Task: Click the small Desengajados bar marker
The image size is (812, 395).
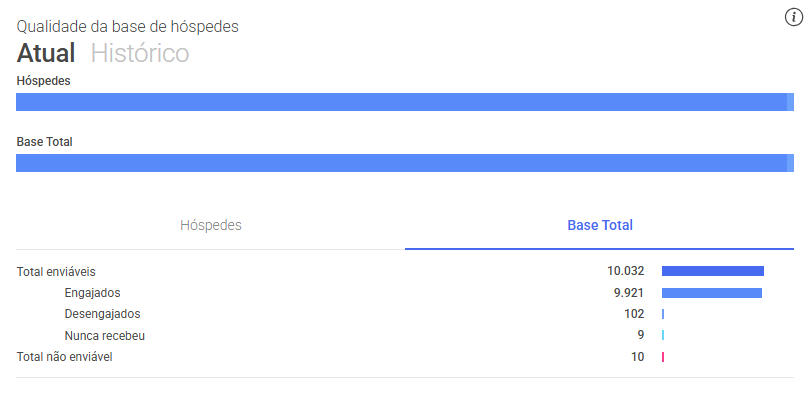Action: pos(663,314)
